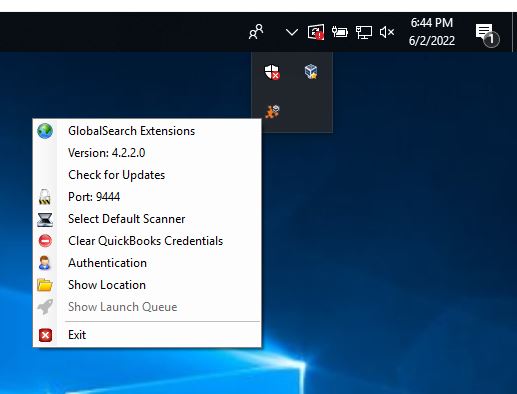Image resolution: width=517 pixels, height=394 pixels.
Task: Open the Action Center notification icon
Action: click(x=486, y=34)
